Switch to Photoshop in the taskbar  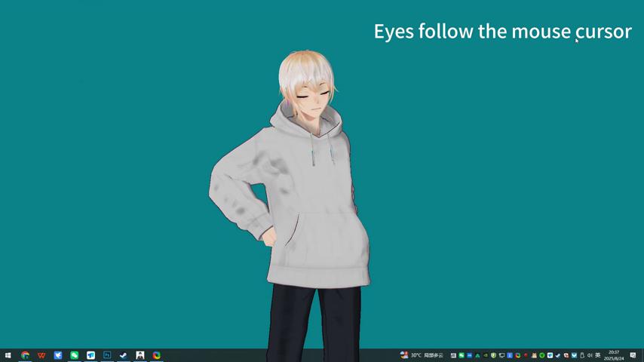(x=107, y=355)
